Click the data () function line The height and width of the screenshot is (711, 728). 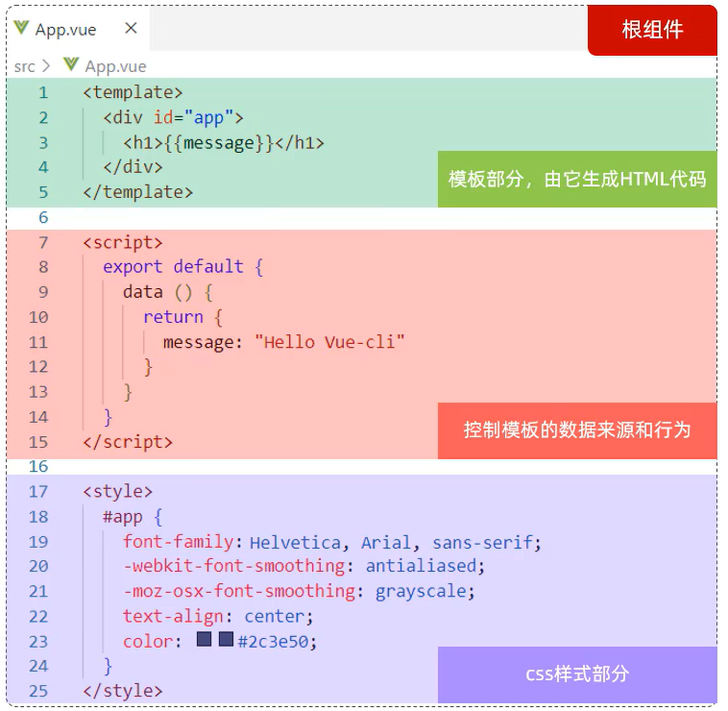pyautogui.click(x=168, y=292)
